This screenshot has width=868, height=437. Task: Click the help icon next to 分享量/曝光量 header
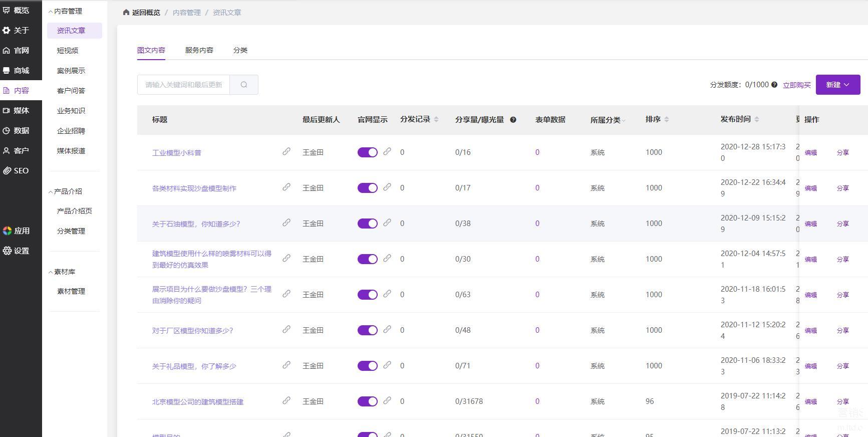[x=513, y=120]
